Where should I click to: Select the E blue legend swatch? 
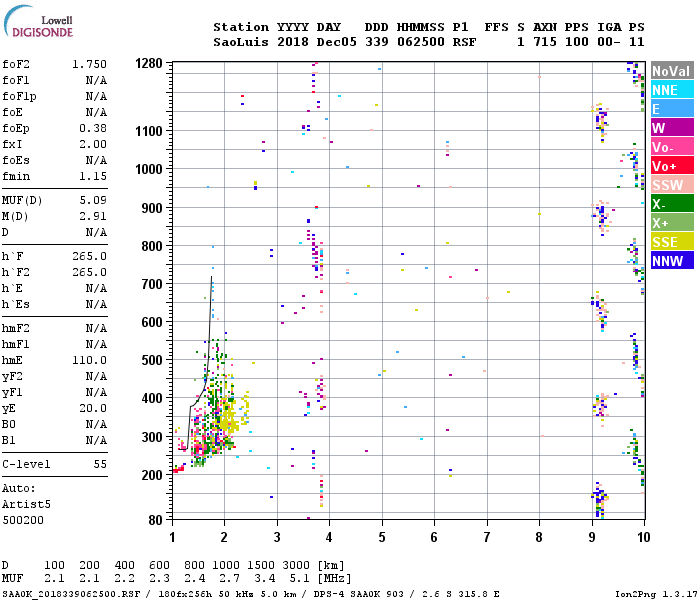tap(672, 109)
